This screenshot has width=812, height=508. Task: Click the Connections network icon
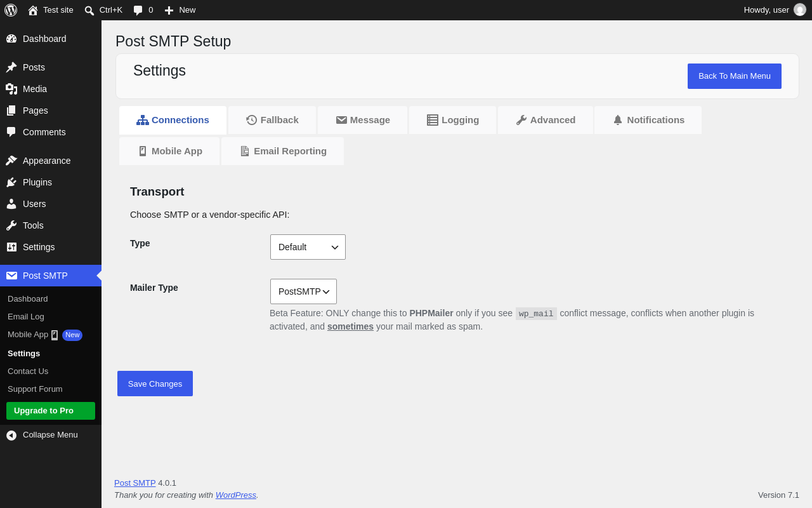point(143,120)
